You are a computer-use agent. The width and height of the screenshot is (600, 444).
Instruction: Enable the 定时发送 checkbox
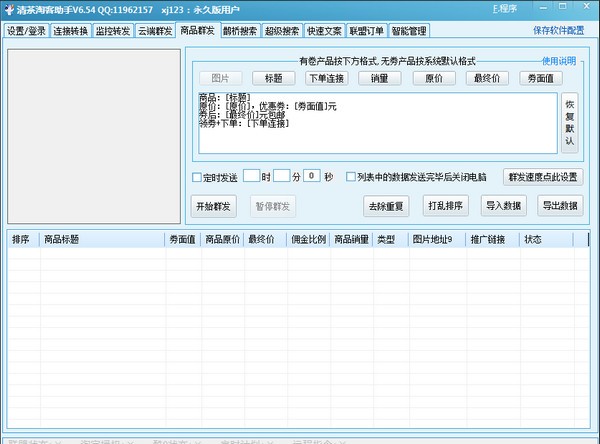tap(198, 177)
